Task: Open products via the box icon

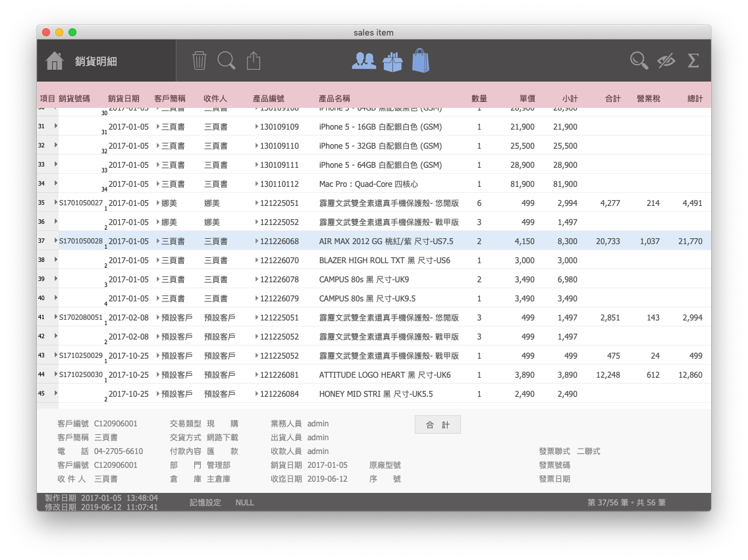Action: [x=392, y=61]
